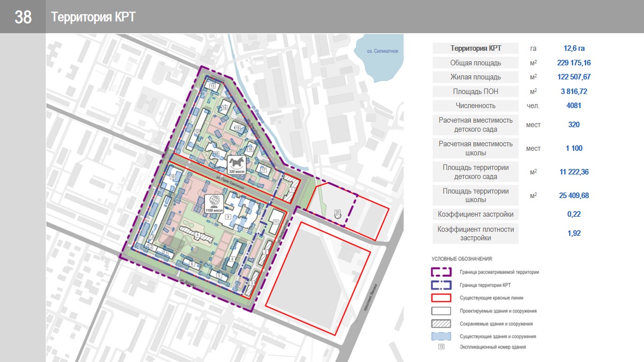Click the blue dash-dot КРТ boundary symbol
Image resolution: width=644 pixels, height=362 pixels.
[x=441, y=285]
